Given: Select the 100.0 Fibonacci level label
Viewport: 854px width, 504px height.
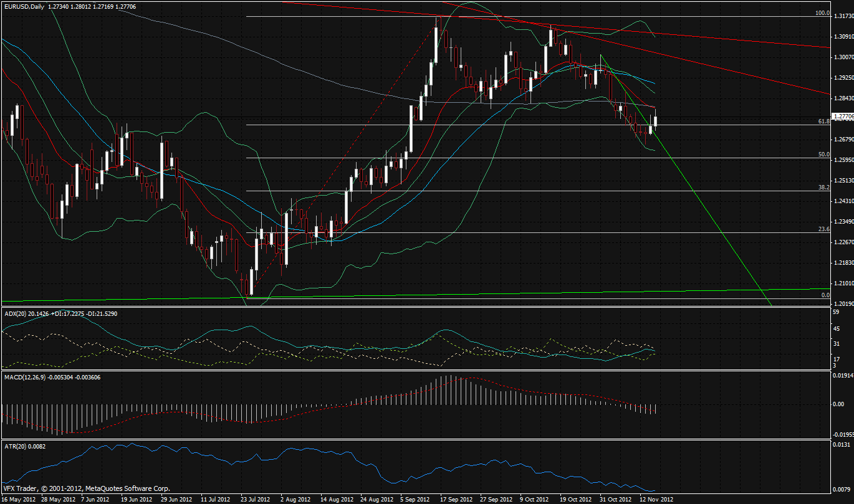Looking at the screenshot, I should pos(823,13).
